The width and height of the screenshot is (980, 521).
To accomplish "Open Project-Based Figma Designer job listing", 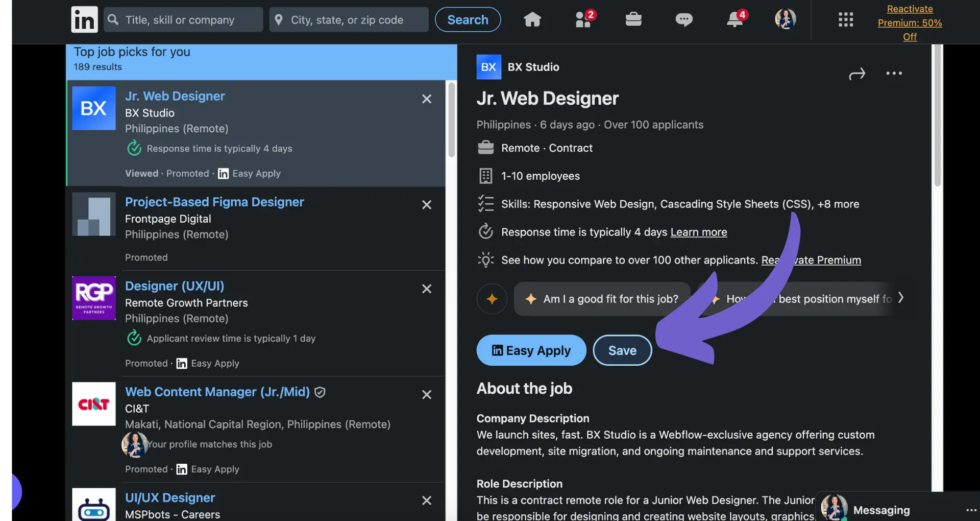I will coord(214,202).
